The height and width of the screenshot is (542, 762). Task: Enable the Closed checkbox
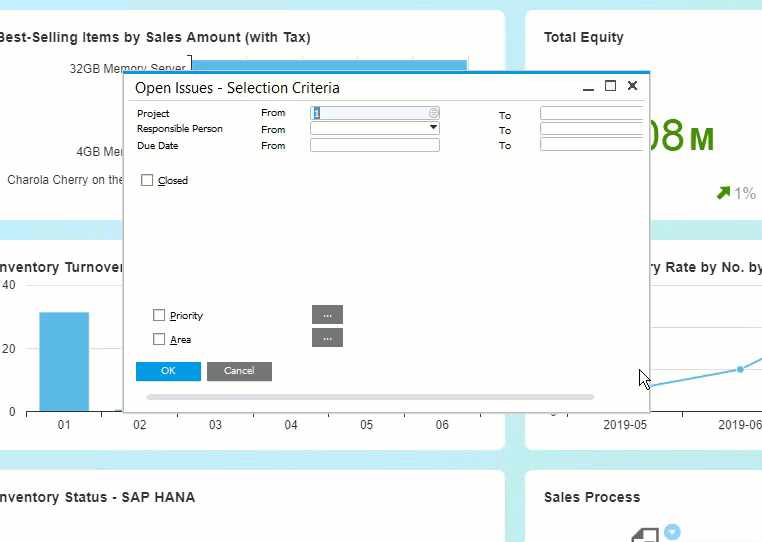pyautogui.click(x=147, y=180)
